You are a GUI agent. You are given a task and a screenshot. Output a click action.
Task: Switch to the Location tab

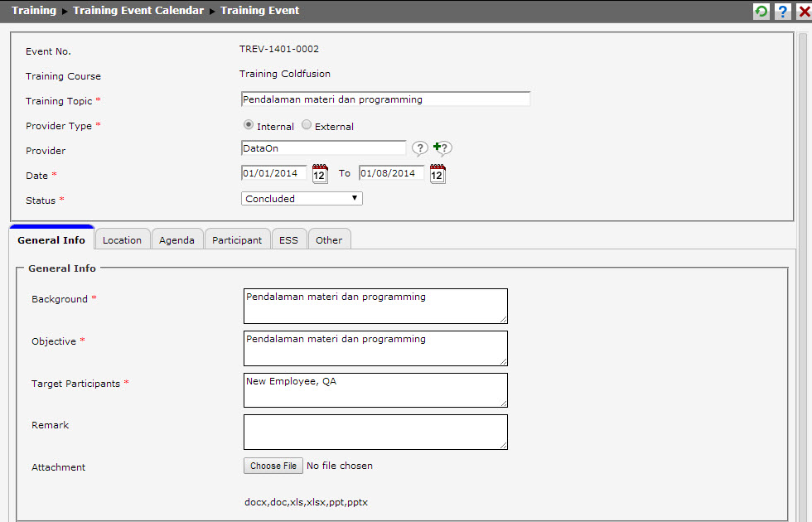coord(123,239)
